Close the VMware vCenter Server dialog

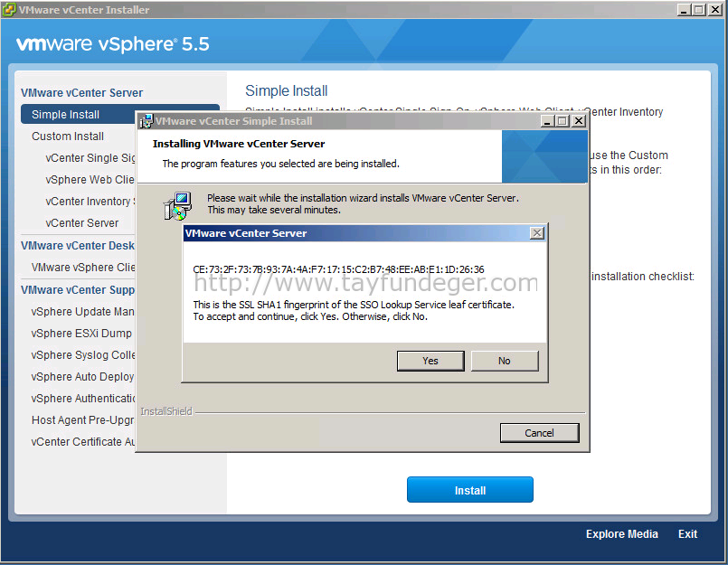(x=537, y=233)
